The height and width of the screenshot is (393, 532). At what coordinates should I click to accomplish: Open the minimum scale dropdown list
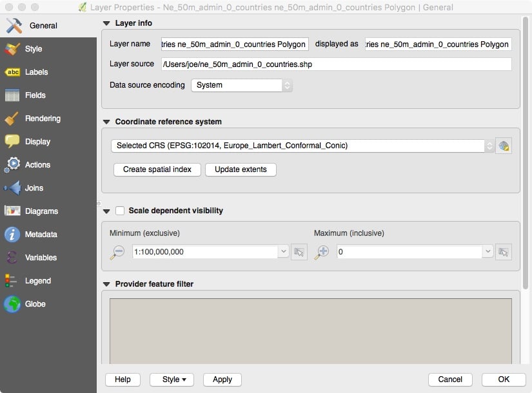[282, 251]
